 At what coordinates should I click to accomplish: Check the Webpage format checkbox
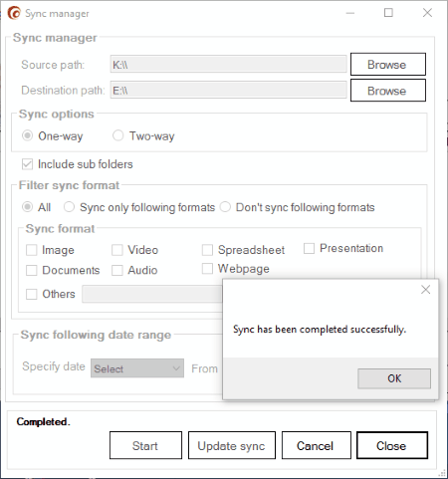[207, 269]
